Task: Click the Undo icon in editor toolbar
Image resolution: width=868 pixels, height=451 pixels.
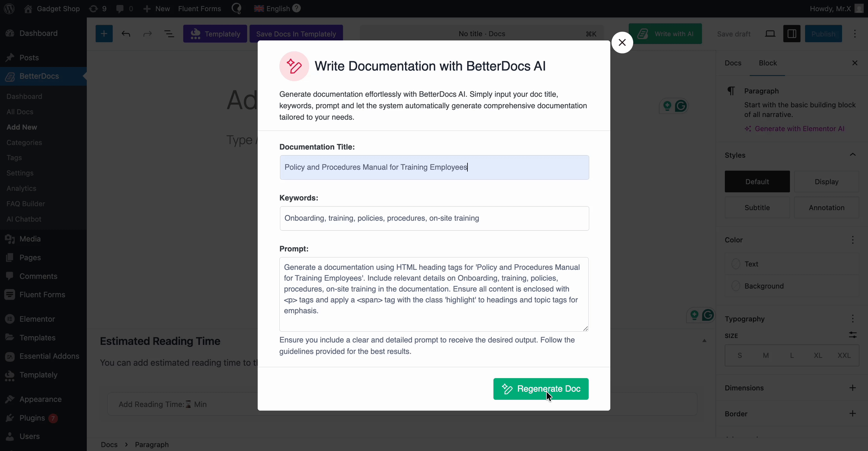Action: click(x=125, y=33)
